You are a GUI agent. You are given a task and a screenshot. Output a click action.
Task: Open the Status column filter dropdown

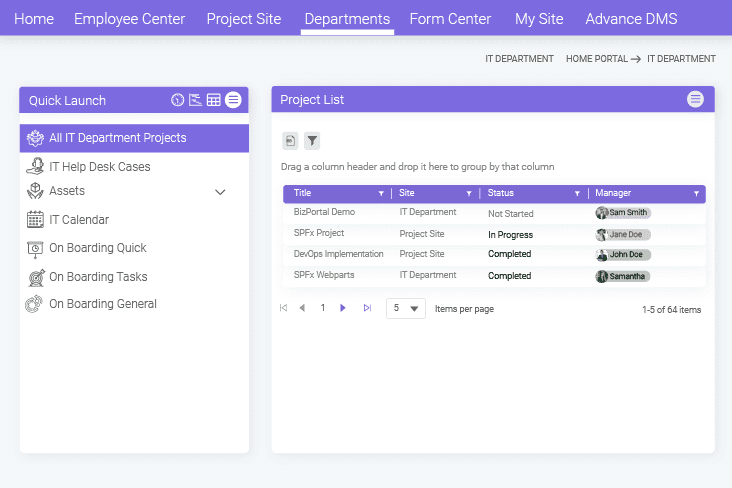(577, 193)
